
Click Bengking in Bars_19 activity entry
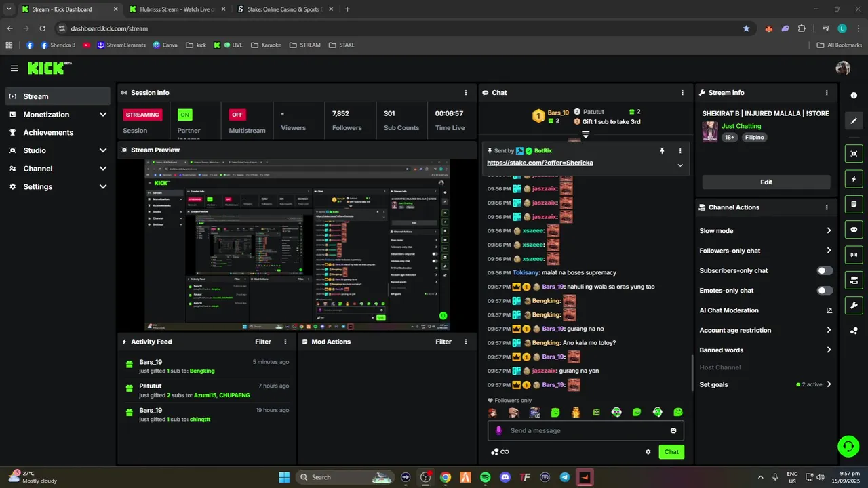point(202,371)
